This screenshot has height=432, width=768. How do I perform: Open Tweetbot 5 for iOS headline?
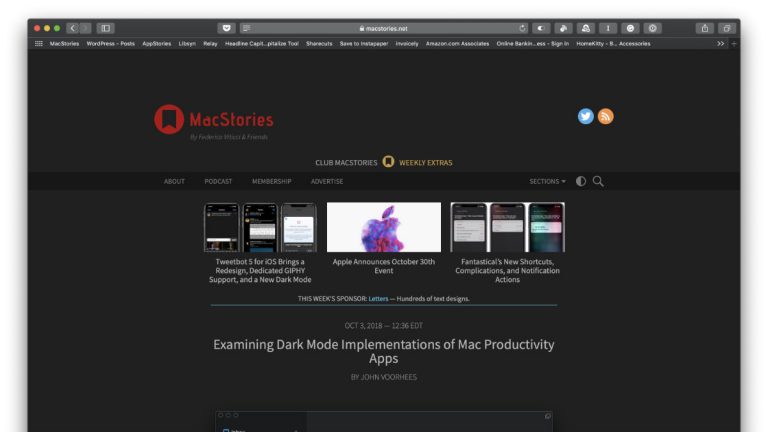coord(260,270)
